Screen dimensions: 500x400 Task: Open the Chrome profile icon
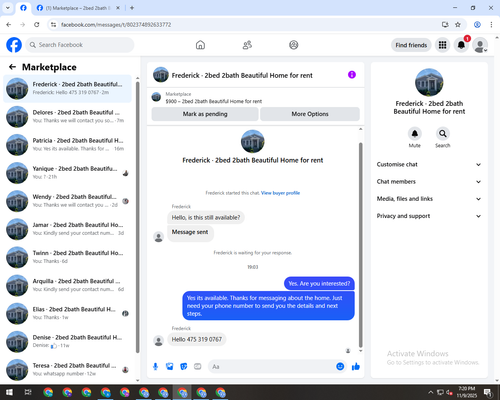pyautogui.click(x=477, y=25)
